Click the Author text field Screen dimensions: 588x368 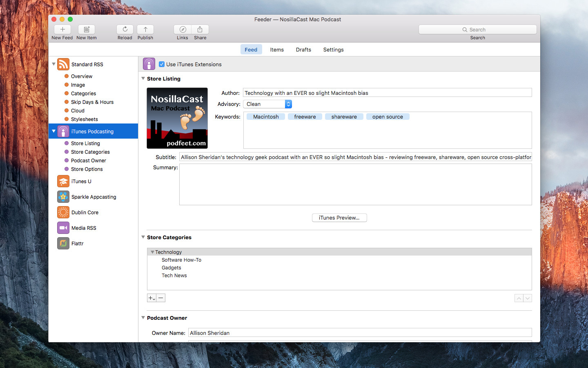(388, 93)
